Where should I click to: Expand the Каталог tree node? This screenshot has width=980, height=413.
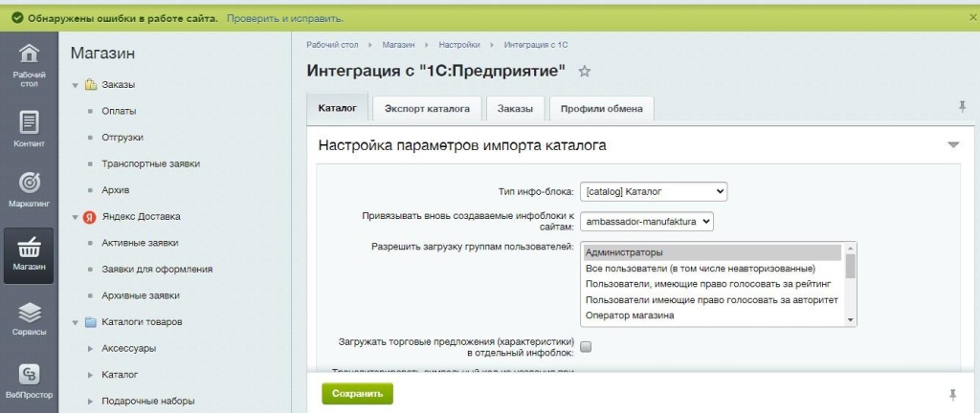point(91,375)
